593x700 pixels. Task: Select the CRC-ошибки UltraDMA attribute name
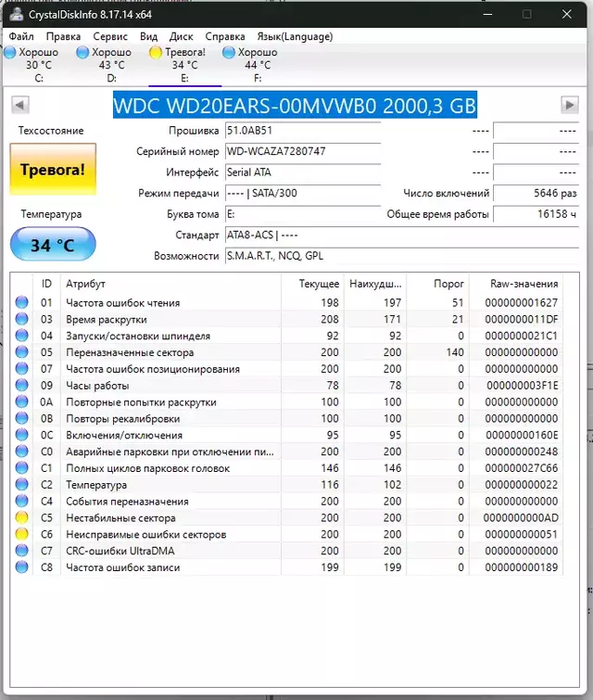coord(120,551)
